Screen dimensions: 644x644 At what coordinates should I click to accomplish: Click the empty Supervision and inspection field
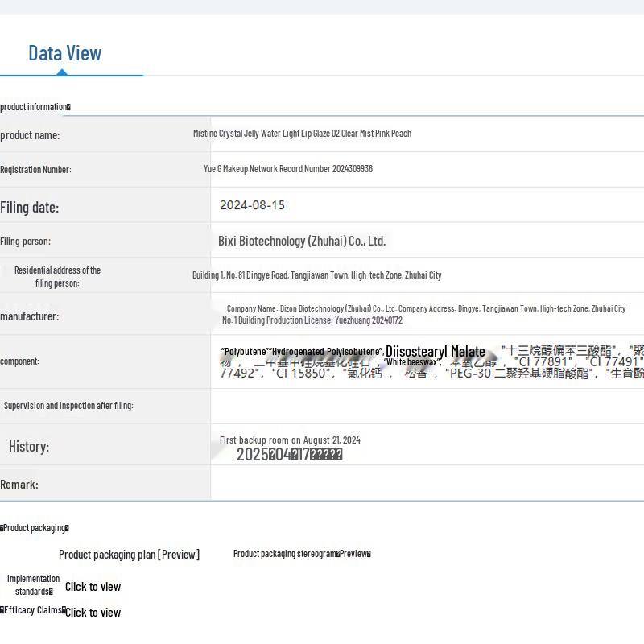point(427,406)
